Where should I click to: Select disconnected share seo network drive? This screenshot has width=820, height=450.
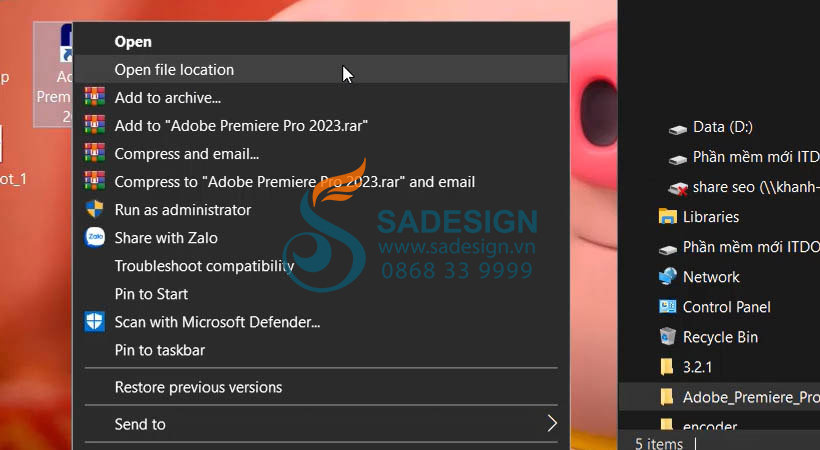click(743, 187)
